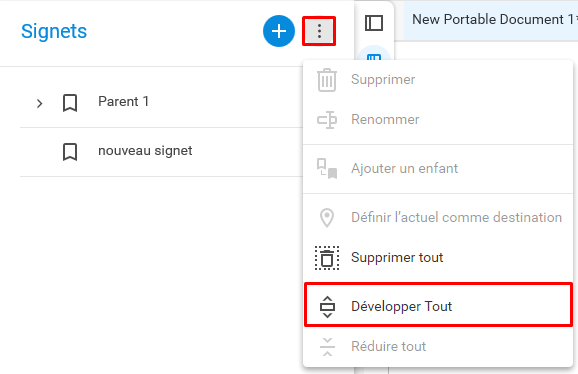Toggle the sidebar panel icon

[x=374, y=23]
